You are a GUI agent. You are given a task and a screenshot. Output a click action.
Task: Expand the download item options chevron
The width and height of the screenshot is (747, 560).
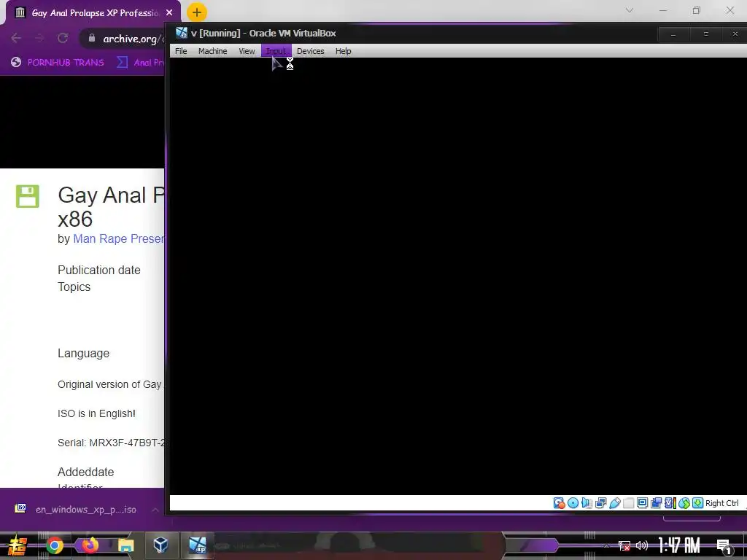(x=155, y=510)
